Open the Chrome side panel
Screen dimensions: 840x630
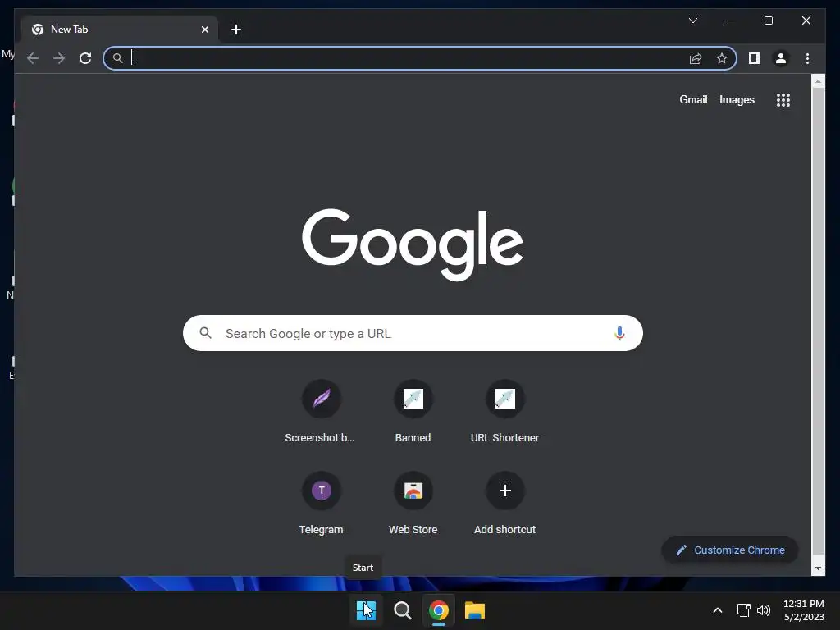pyautogui.click(x=755, y=58)
